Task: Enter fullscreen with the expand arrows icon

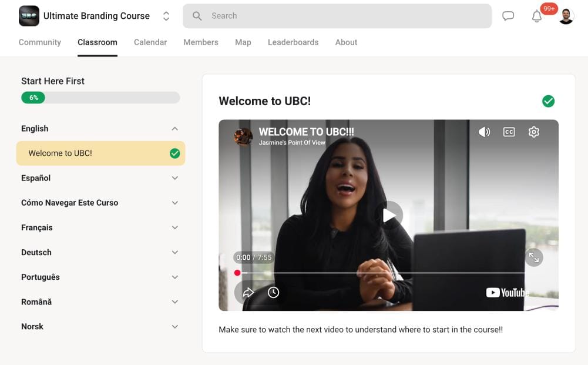Action: click(533, 257)
